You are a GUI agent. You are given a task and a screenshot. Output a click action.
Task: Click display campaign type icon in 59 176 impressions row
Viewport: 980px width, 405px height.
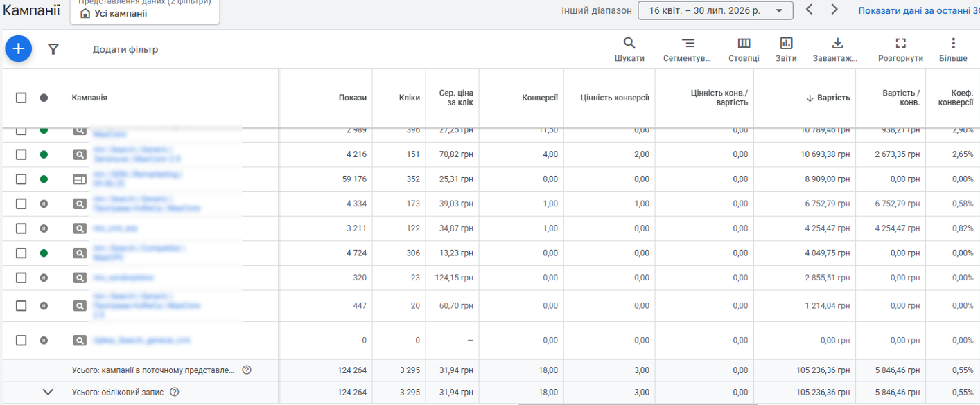(x=80, y=179)
